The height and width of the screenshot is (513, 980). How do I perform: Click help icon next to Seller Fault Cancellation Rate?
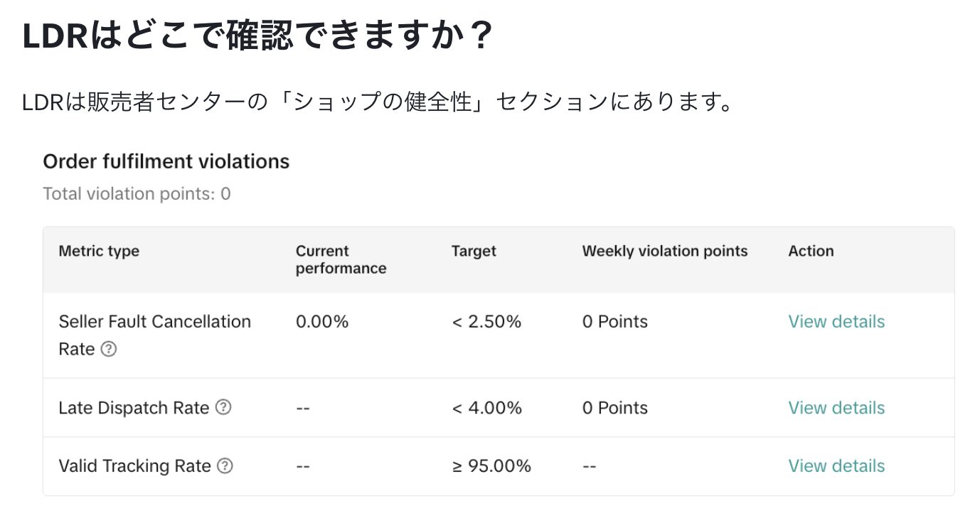[x=109, y=350]
